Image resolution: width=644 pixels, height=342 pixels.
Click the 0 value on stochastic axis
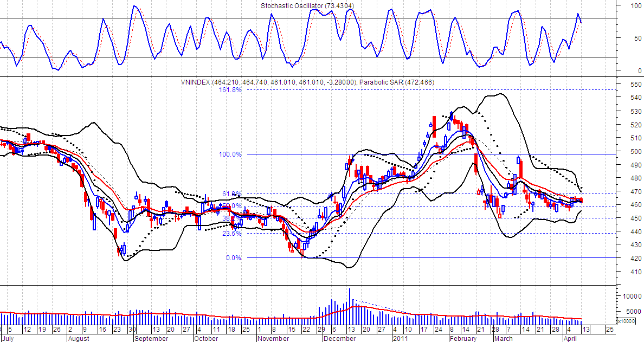(640, 70)
